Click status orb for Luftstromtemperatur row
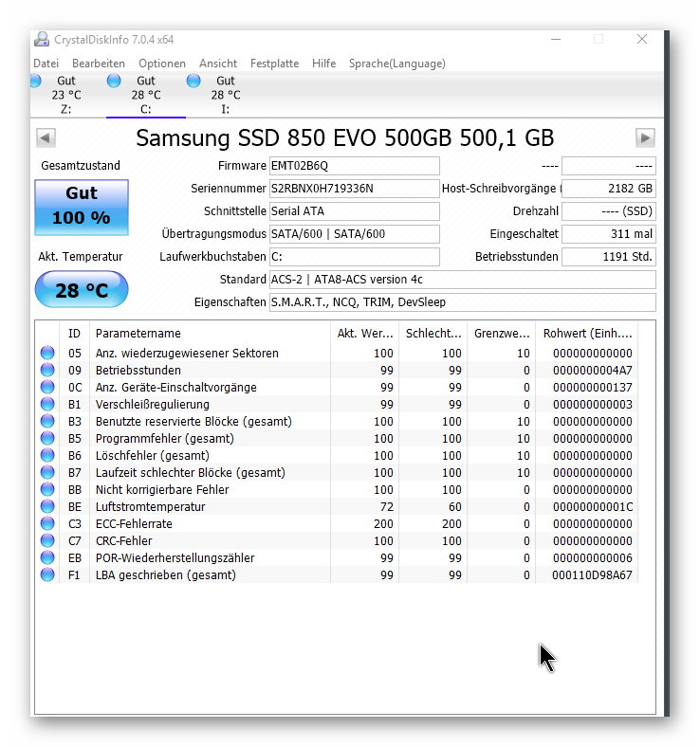The image size is (700, 747). (47, 506)
